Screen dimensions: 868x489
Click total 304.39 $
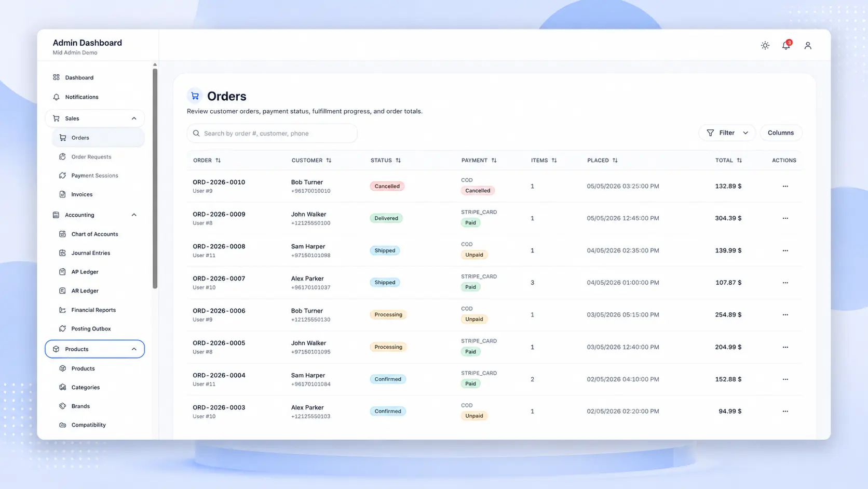click(728, 218)
